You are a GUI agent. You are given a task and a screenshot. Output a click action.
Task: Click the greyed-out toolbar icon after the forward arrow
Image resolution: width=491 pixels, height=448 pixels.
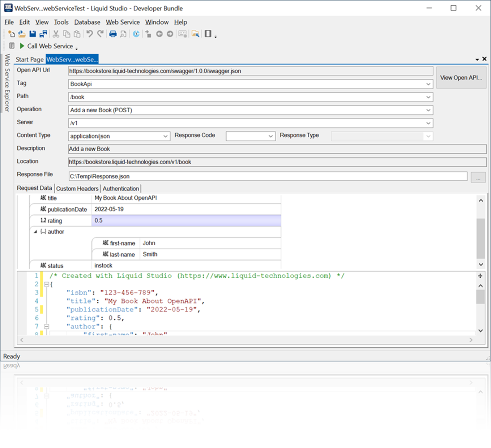[183, 34]
